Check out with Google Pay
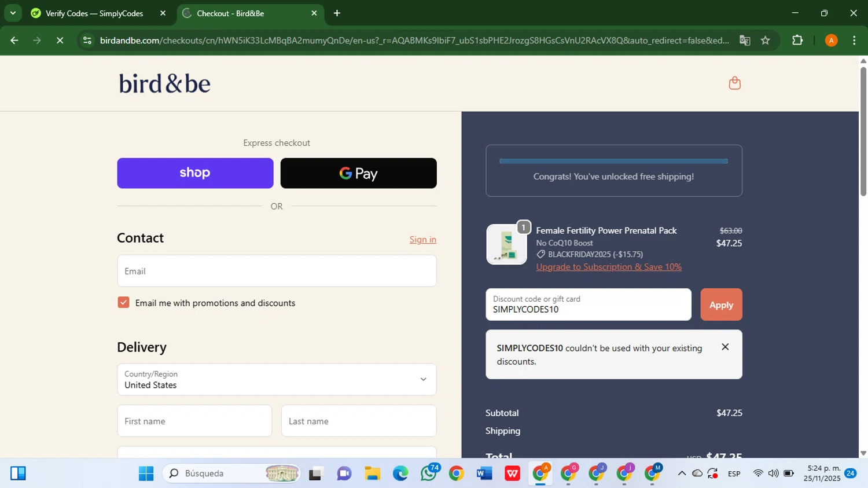Screen dimensions: 868x488 [359, 173]
